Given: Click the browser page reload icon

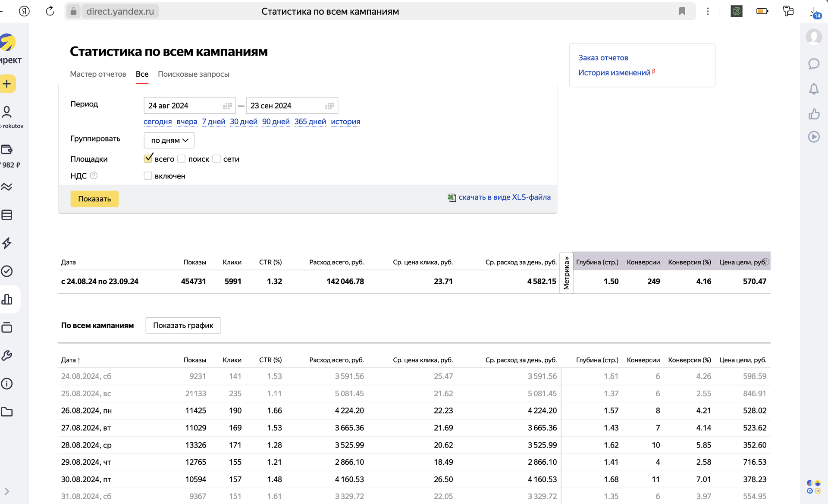Looking at the screenshot, I should pyautogui.click(x=50, y=11).
